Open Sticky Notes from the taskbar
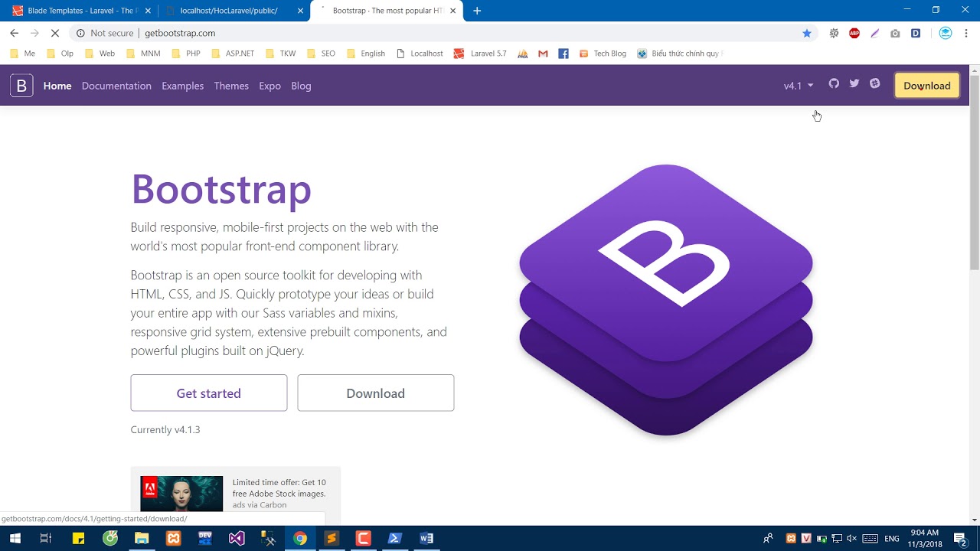Viewport: 980px width, 551px height. tap(78, 538)
